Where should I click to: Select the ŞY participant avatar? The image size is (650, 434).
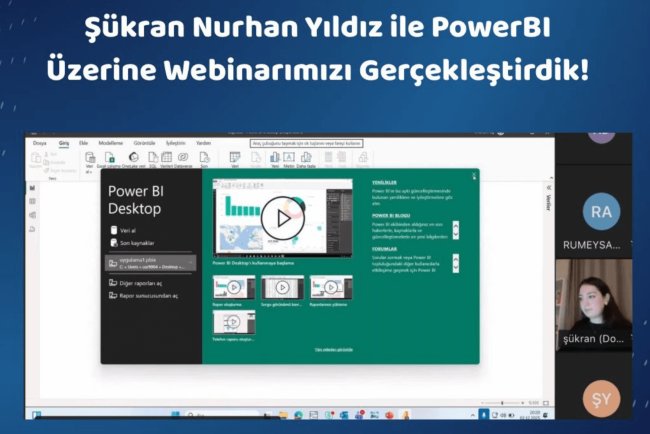pyautogui.click(x=601, y=399)
